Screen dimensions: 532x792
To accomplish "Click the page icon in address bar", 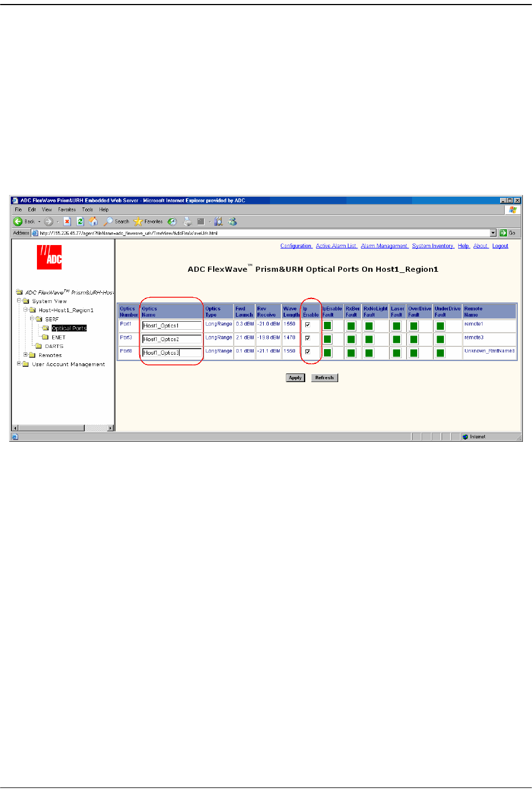I will 35,233.
